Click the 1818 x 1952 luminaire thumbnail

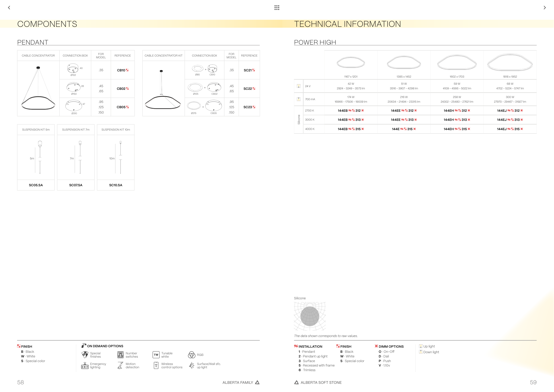tap(510, 63)
